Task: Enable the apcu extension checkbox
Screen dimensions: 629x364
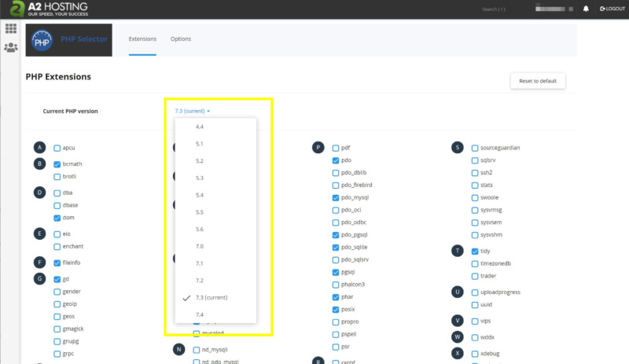Action: point(57,148)
